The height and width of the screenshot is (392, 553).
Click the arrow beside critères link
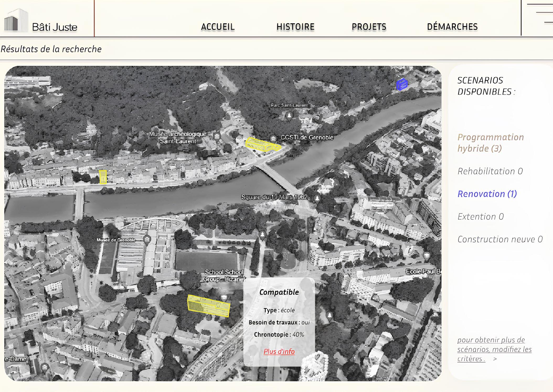[495, 359]
